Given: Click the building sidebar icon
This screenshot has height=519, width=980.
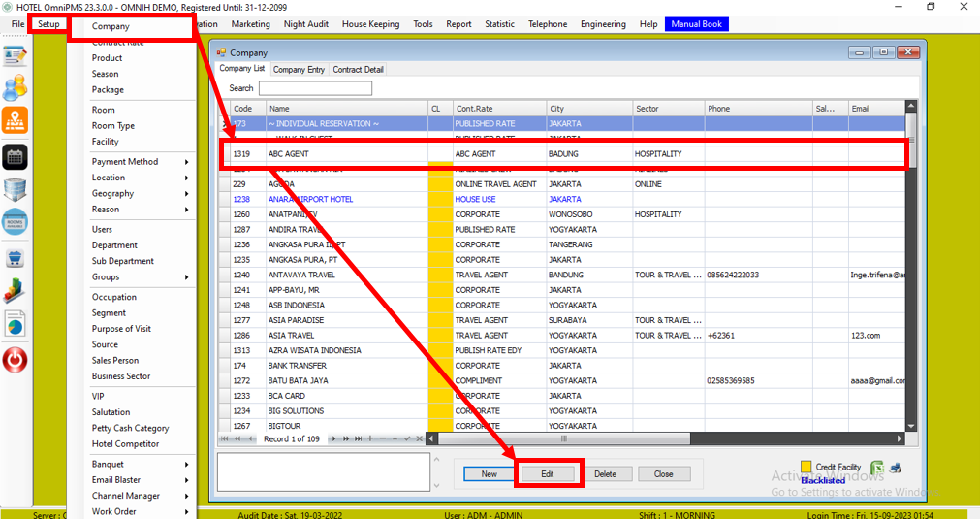Looking at the screenshot, I should [15, 189].
